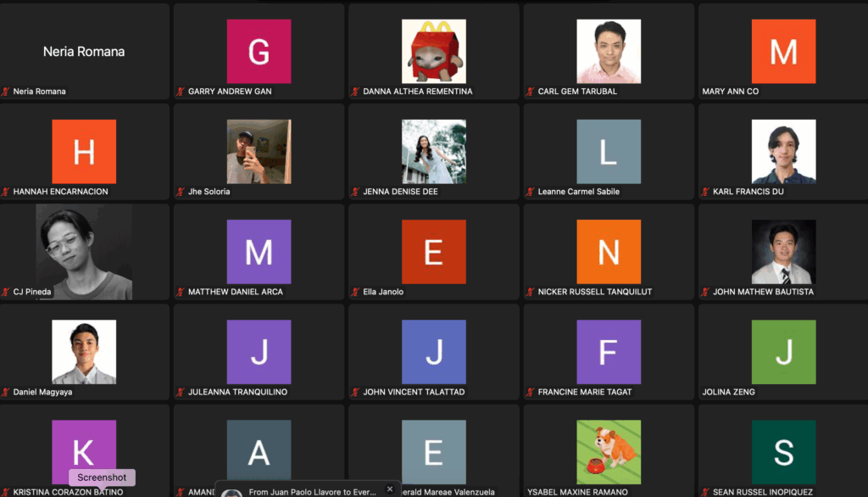
Task: Click muted microphone icon for GARRY ANDREW GAN
Action: point(181,92)
